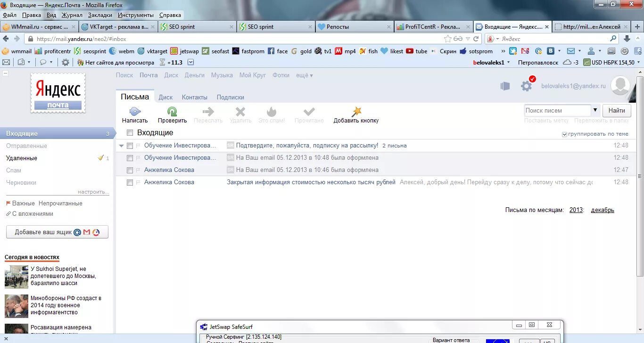Click the Firefox downloads arrow icon
Screen dimensions: 644x343
click(627, 39)
